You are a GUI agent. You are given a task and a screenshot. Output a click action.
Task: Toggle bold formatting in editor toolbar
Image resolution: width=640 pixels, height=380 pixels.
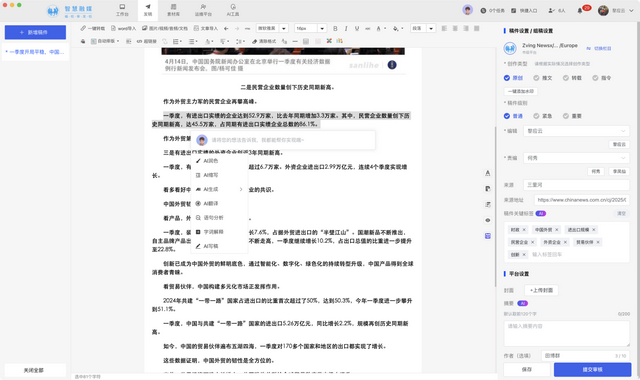(x=335, y=29)
